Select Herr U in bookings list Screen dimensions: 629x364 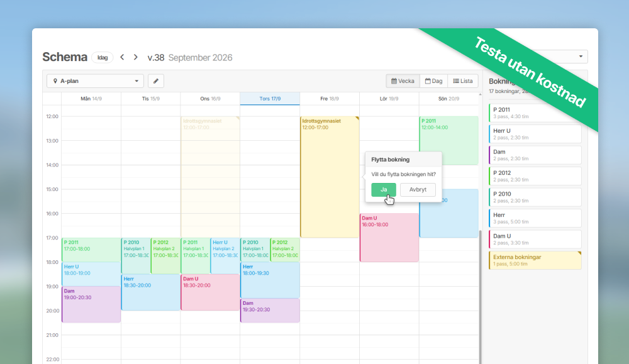(x=535, y=134)
